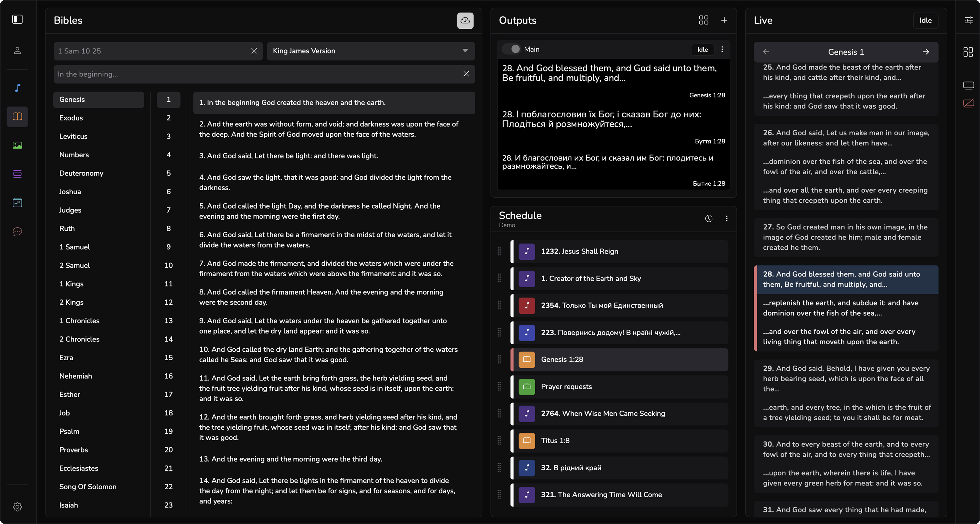Viewport: 980px width, 524px height.
Task: Click the right sidebar grid icon
Action: pyautogui.click(x=968, y=52)
